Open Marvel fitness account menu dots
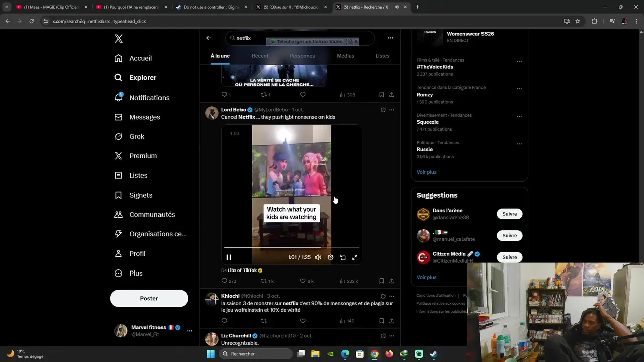Image resolution: width=644 pixels, height=362 pixels. (189, 331)
